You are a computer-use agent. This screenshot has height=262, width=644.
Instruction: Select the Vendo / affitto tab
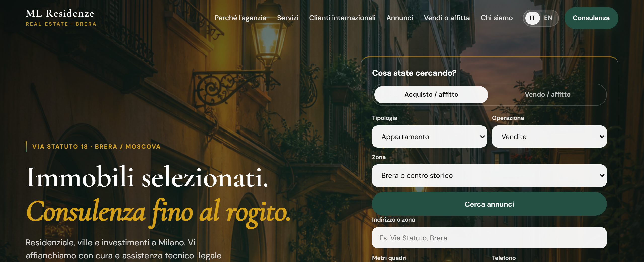pyautogui.click(x=547, y=95)
